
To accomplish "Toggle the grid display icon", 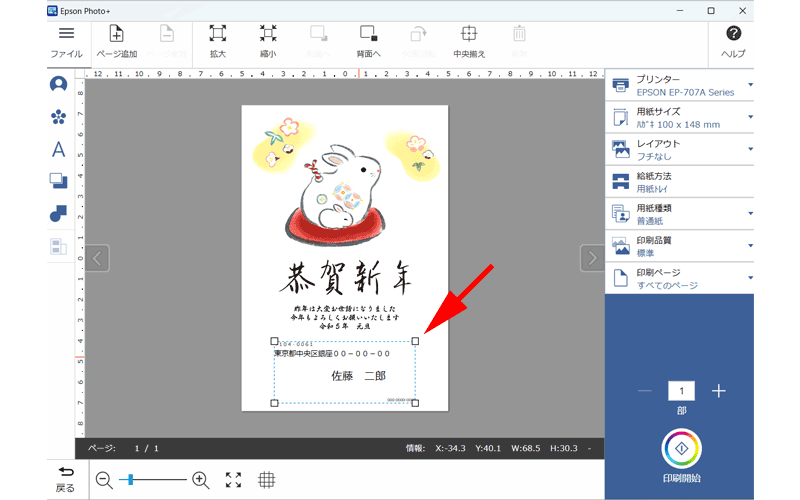I will pos(267,480).
